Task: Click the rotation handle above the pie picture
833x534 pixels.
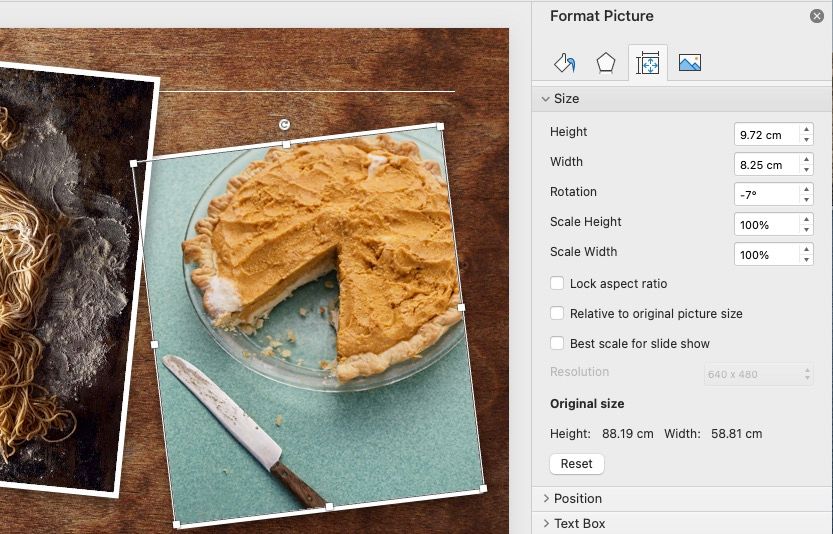Action: coord(284,124)
